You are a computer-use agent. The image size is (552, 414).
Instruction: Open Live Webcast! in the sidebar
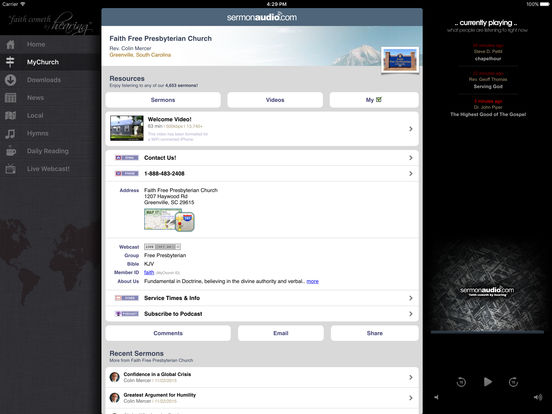tap(48, 169)
